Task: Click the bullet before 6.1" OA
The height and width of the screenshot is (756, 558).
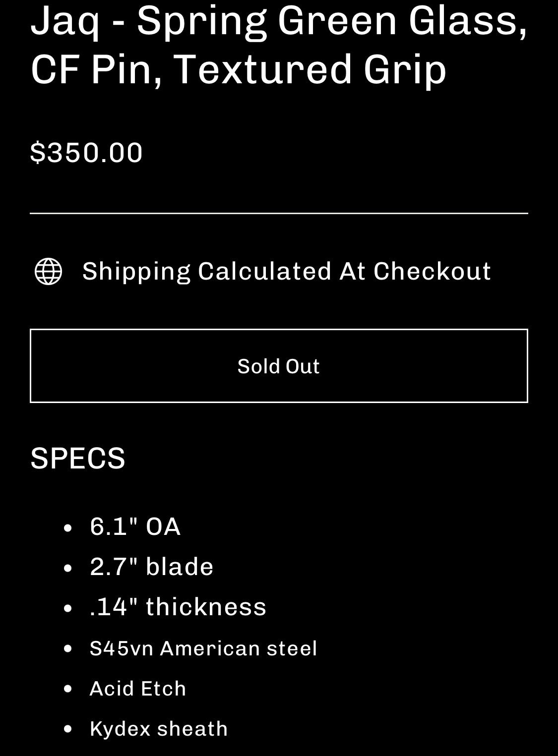Action: tap(68, 527)
